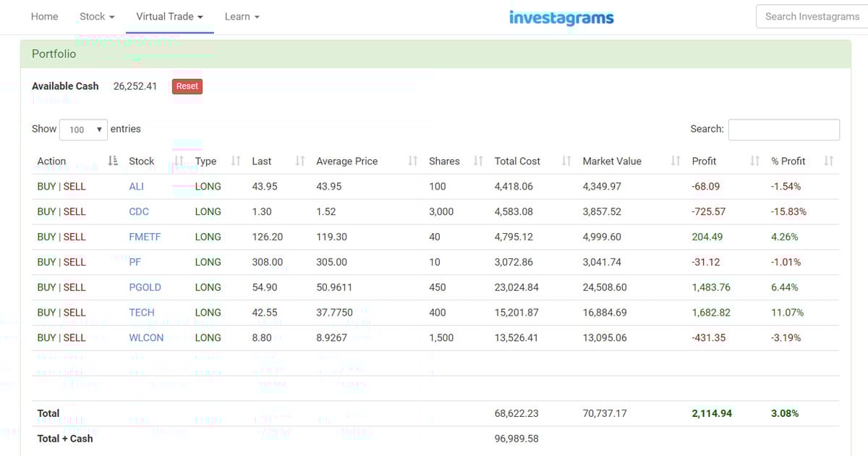
Task: Open the CDC stock link
Action: pyautogui.click(x=138, y=211)
